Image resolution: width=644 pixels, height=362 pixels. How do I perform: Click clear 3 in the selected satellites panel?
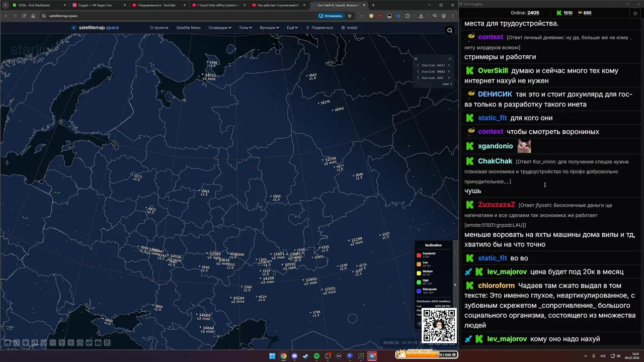pos(447,84)
